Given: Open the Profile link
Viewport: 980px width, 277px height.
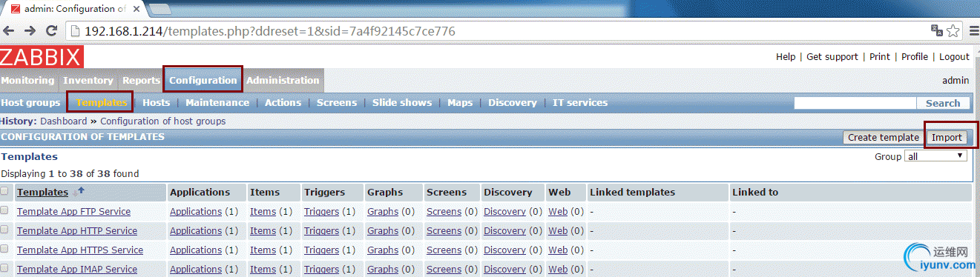Looking at the screenshot, I should click(x=915, y=56).
